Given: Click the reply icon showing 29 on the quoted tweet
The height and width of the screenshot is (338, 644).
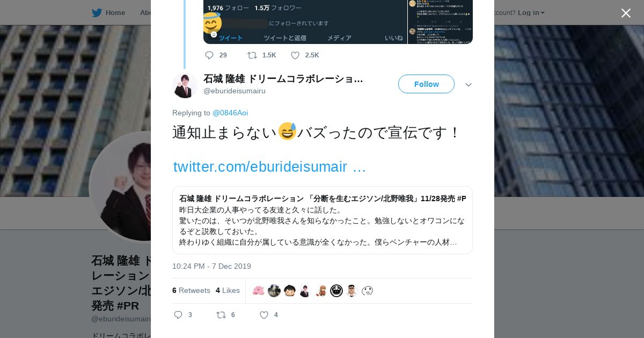Looking at the screenshot, I should pyautogui.click(x=209, y=55).
